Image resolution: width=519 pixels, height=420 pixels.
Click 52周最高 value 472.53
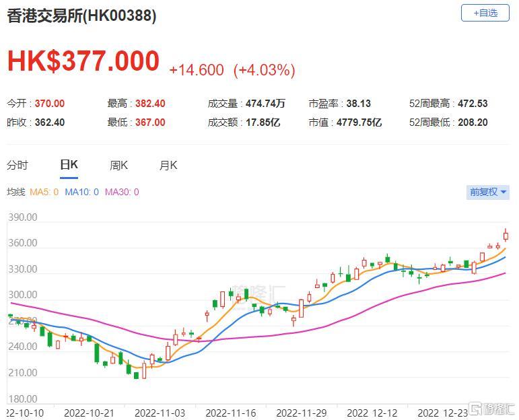tap(473, 104)
